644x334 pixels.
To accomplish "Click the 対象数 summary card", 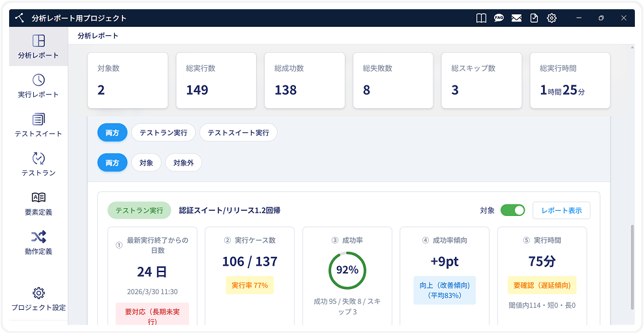I will click(x=128, y=80).
